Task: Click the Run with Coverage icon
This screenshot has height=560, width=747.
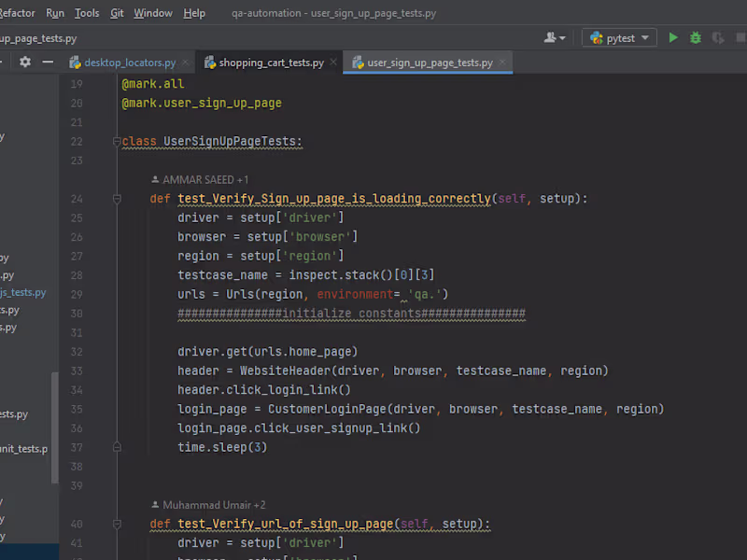Action: point(718,38)
